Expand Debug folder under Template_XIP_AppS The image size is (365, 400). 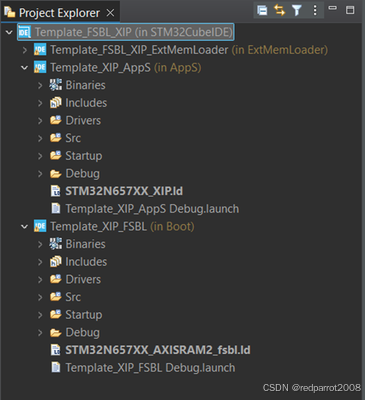(x=40, y=174)
